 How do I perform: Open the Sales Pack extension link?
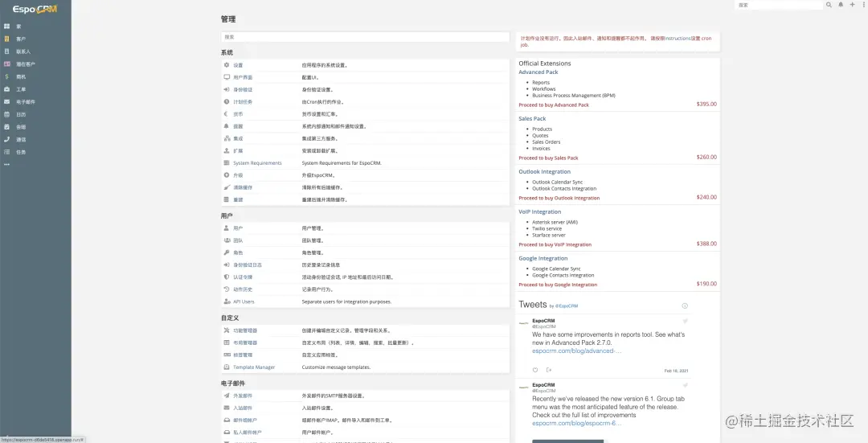(532, 118)
